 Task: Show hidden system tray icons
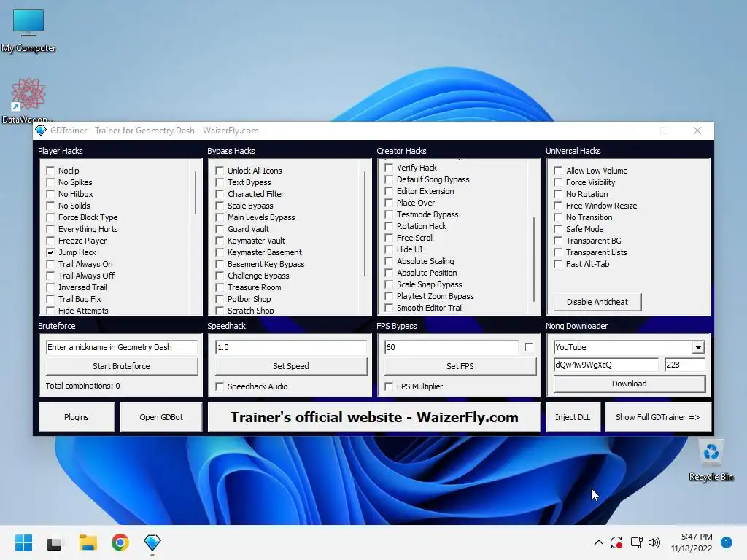coord(598,542)
